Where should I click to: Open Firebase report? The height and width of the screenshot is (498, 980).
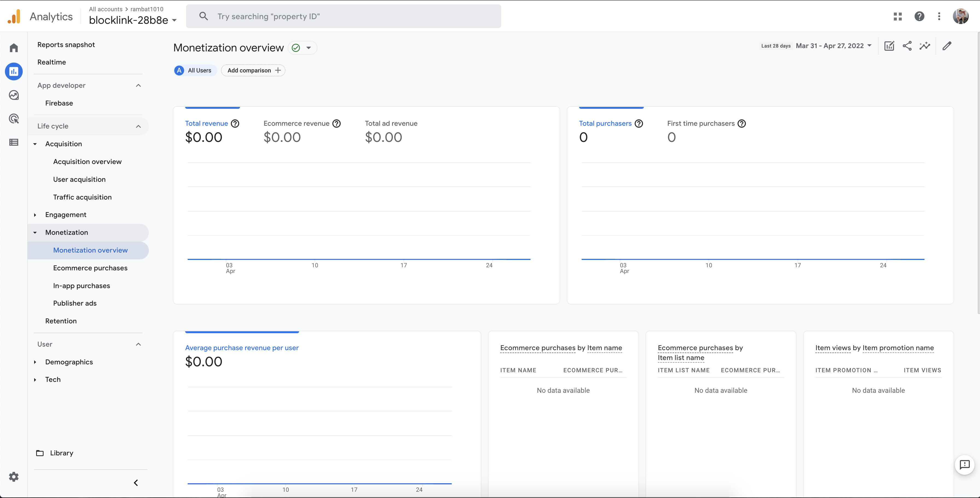(59, 103)
